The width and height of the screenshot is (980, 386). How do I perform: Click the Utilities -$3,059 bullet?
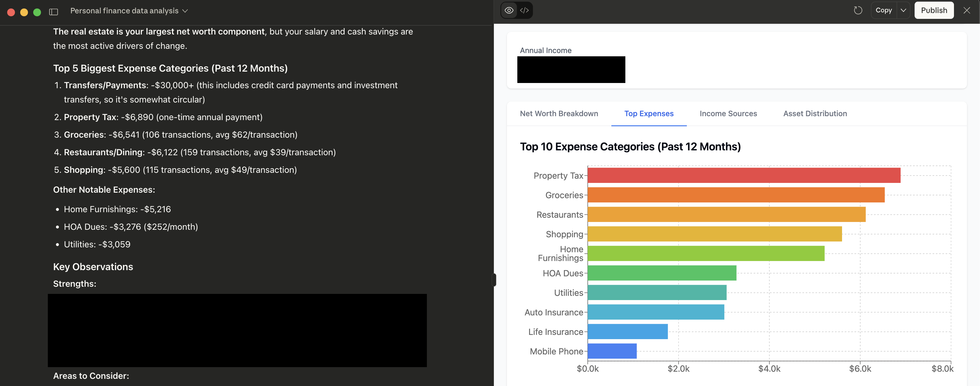(97, 244)
